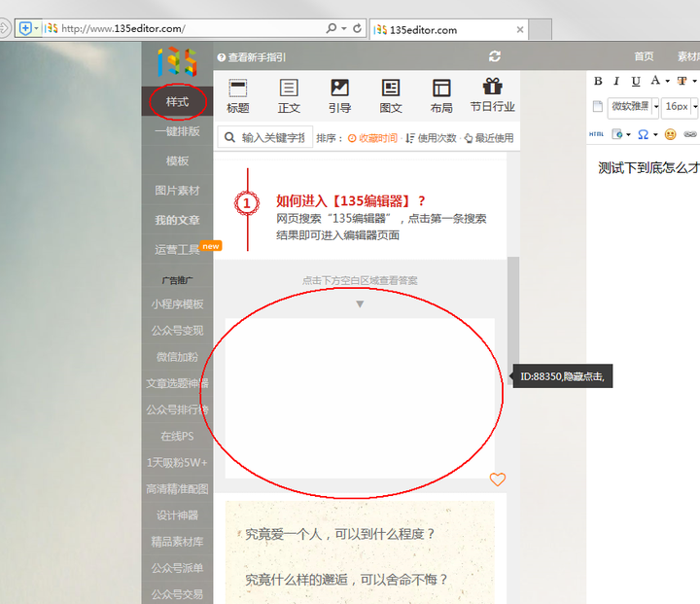Open the emoji smiley picker

coord(670,134)
